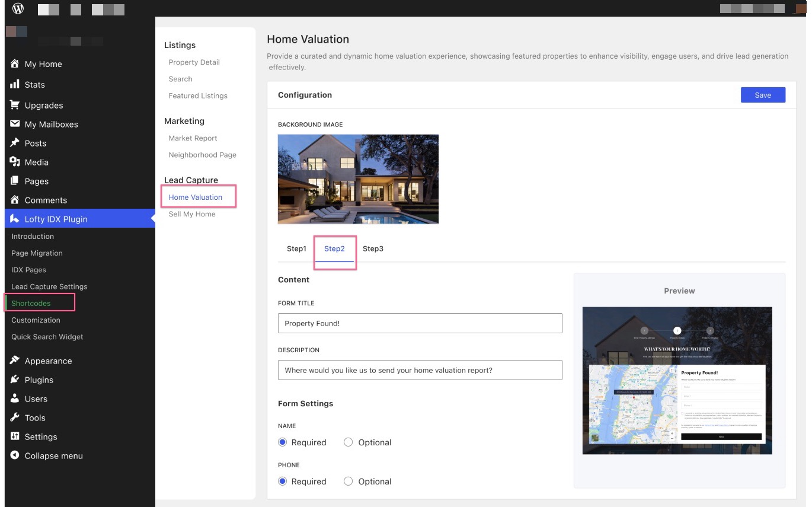
Task: Select Search under Listings
Action: (180, 79)
